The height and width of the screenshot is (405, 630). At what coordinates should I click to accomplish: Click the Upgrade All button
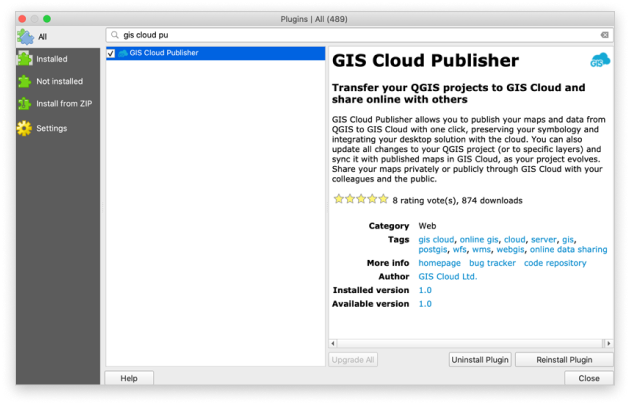point(353,360)
